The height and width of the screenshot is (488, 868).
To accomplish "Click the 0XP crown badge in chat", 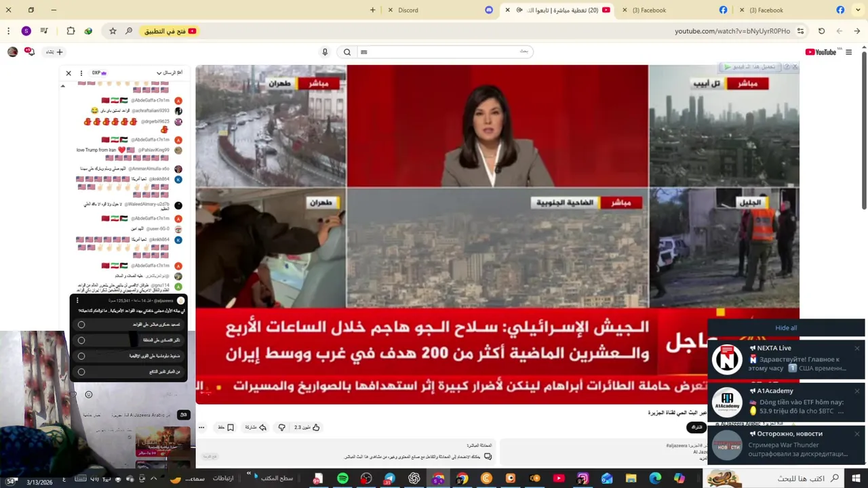I will click(x=100, y=73).
